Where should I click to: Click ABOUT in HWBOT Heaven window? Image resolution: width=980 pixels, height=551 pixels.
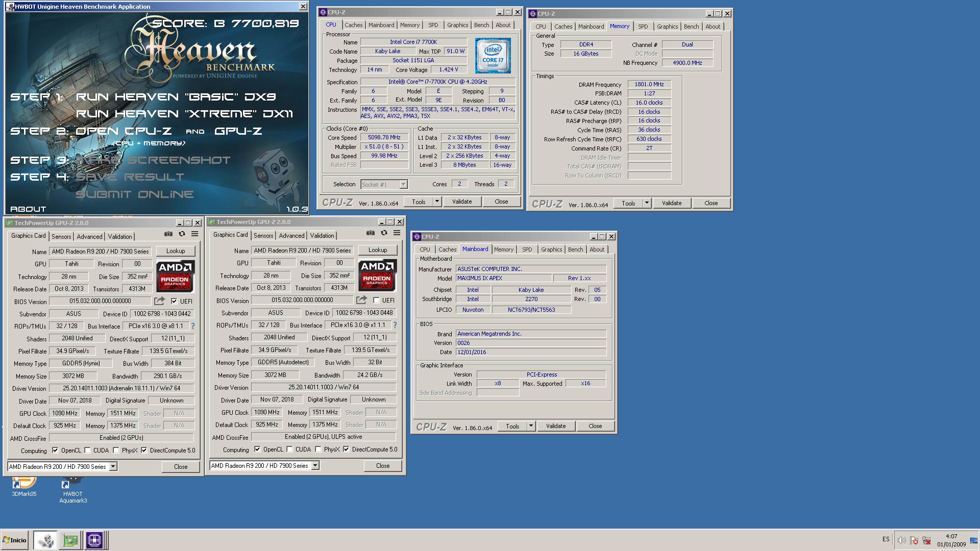28,209
